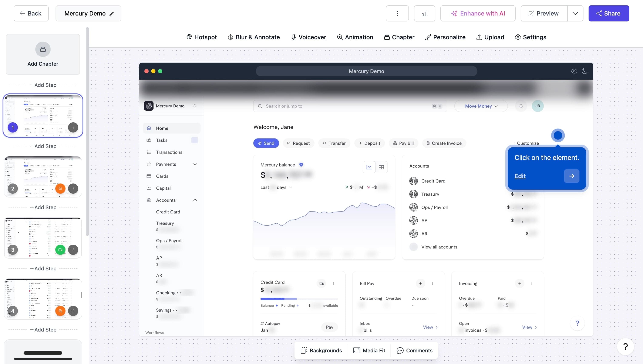This screenshot has width=643, height=364.
Task: Click the blue hotspot dot
Action: (558, 135)
